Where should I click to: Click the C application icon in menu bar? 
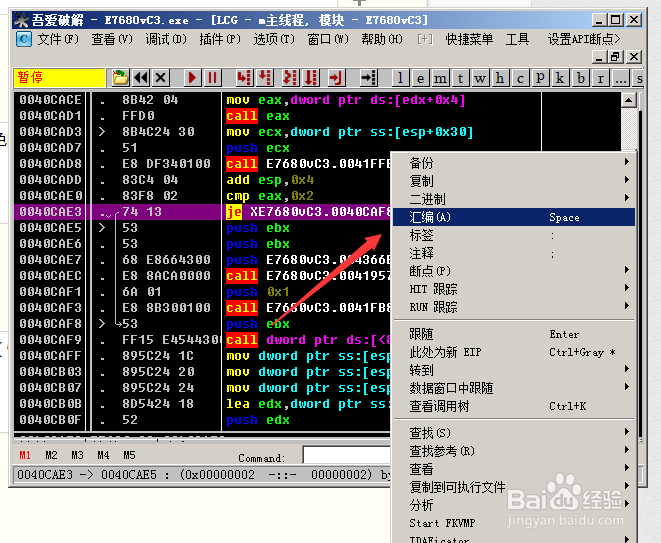point(24,39)
